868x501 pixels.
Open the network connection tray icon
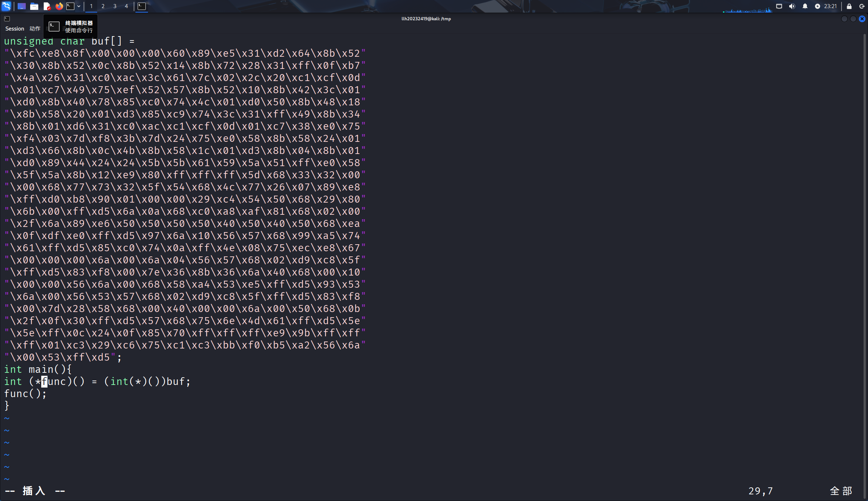point(779,6)
